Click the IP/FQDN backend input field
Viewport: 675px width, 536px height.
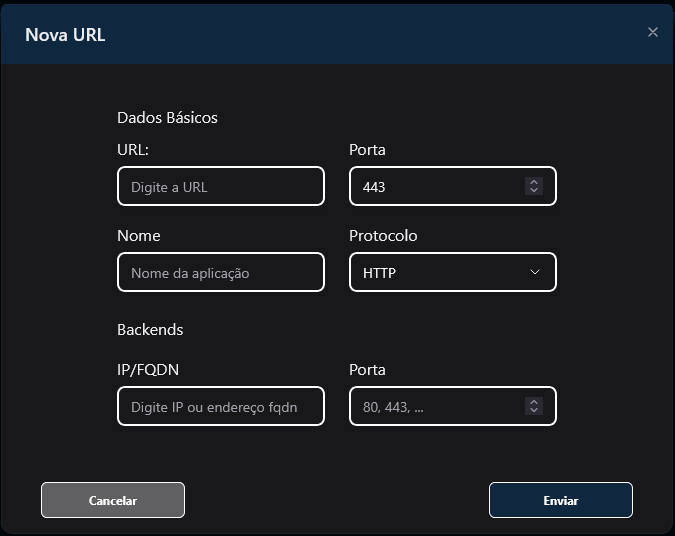click(x=221, y=407)
